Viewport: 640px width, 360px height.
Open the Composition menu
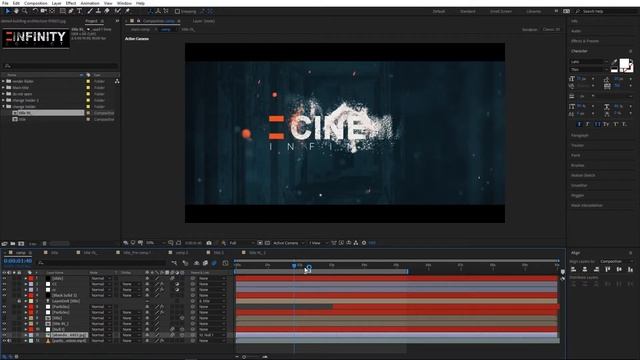click(x=36, y=3)
